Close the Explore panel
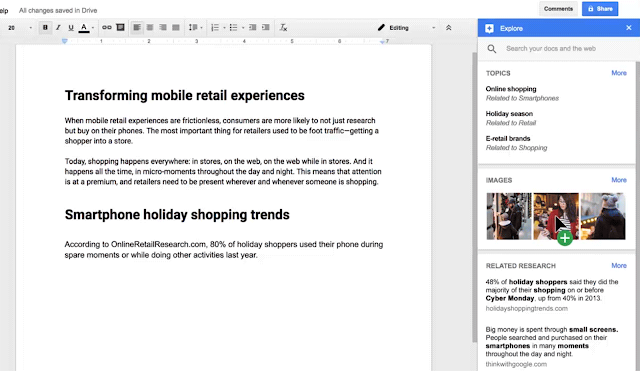This screenshot has height=375, width=640. (x=629, y=28)
